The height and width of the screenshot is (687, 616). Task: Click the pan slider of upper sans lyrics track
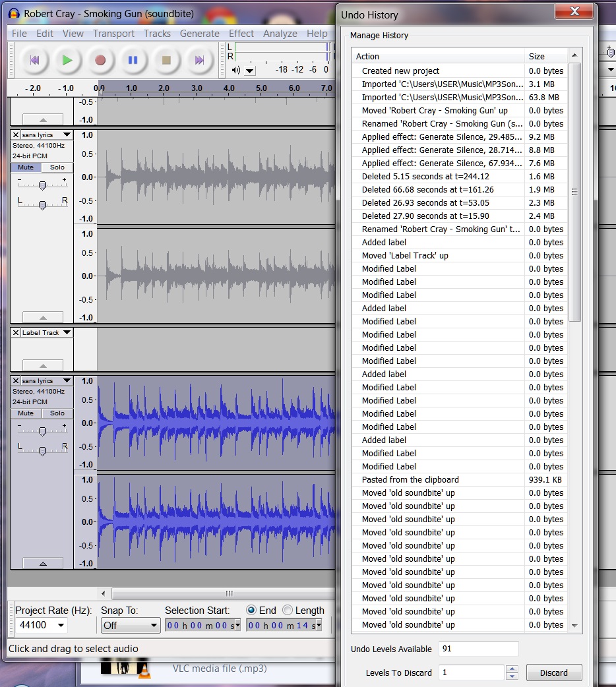coord(42,204)
